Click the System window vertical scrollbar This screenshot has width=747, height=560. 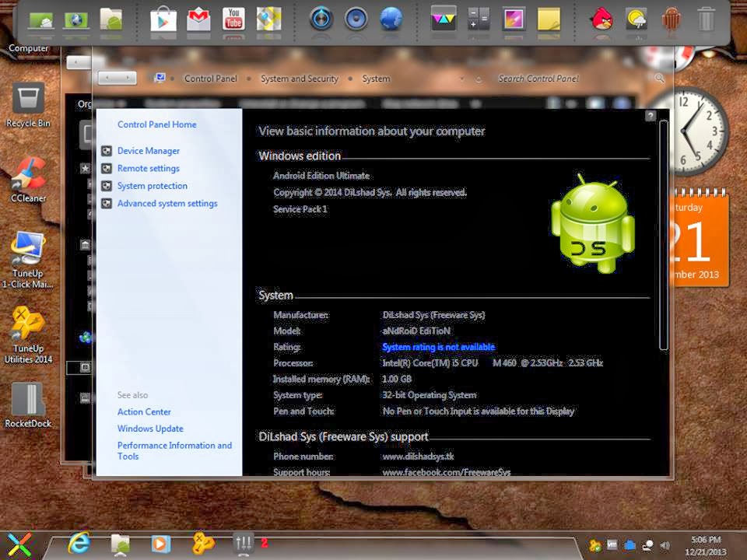tap(663, 235)
